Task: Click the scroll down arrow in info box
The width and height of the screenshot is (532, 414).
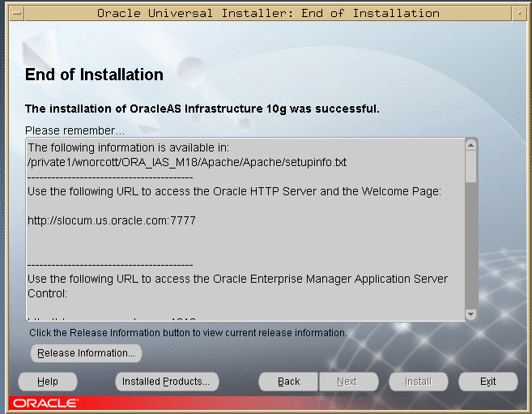Action: pos(471,314)
